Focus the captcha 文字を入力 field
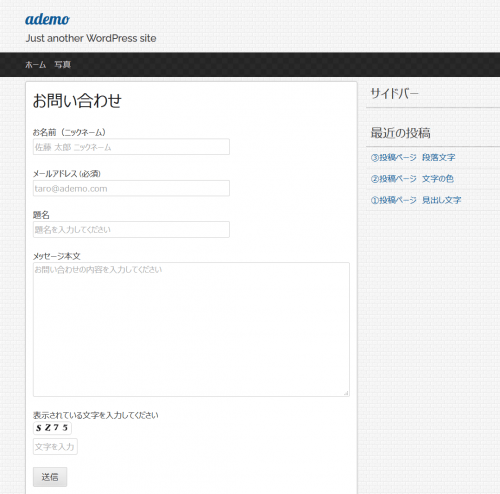The width and height of the screenshot is (500, 494). 55,447
